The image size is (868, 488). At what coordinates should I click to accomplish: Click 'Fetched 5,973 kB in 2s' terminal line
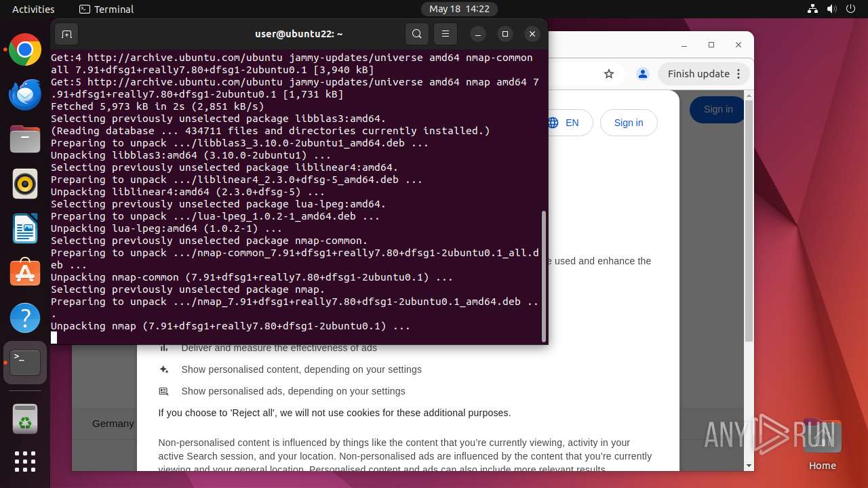[x=157, y=106]
